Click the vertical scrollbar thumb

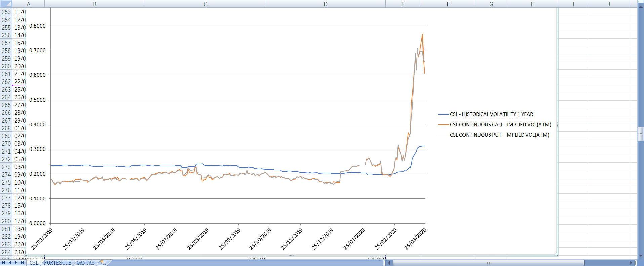641,134
